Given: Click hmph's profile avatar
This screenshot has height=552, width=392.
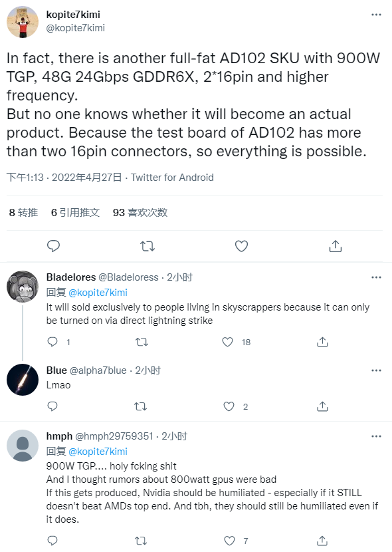Looking at the screenshot, I should pos(22,445).
